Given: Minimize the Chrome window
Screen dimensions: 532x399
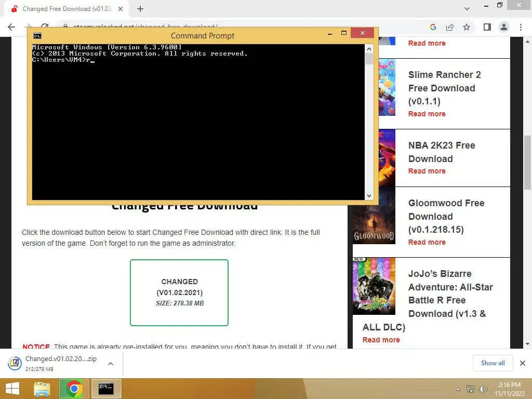Looking at the screenshot, I should coord(486,5).
